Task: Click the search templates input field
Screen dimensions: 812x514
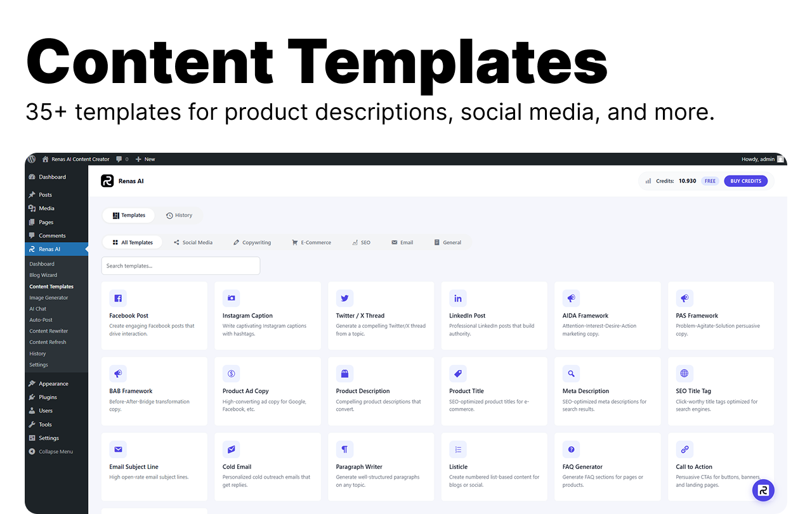Action: [x=180, y=266]
